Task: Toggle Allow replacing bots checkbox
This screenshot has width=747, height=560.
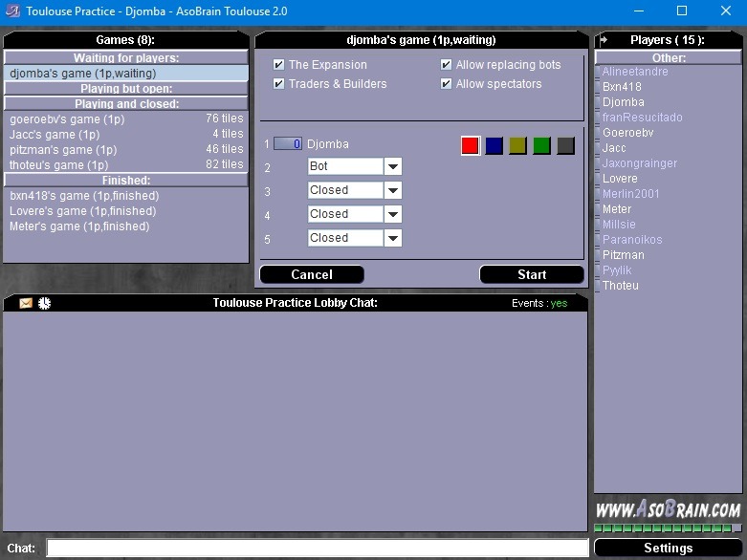Action: point(446,65)
